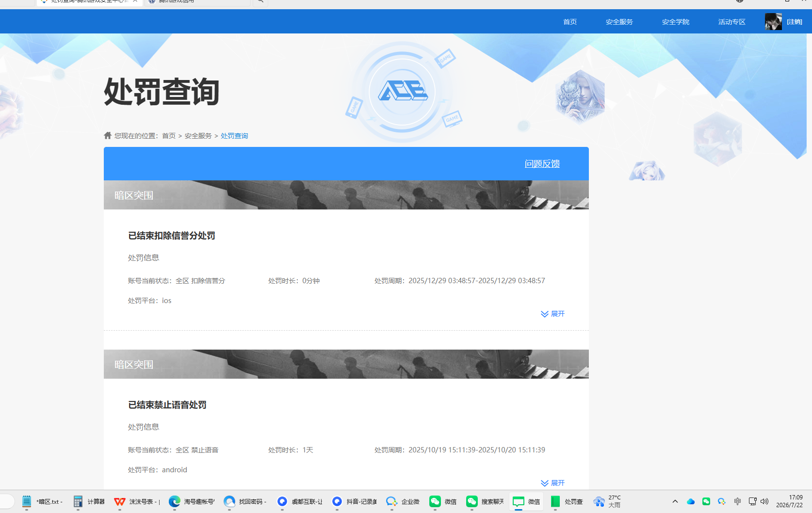Click the cloud sync tray icon
The width and height of the screenshot is (812, 513).
pos(691,501)
